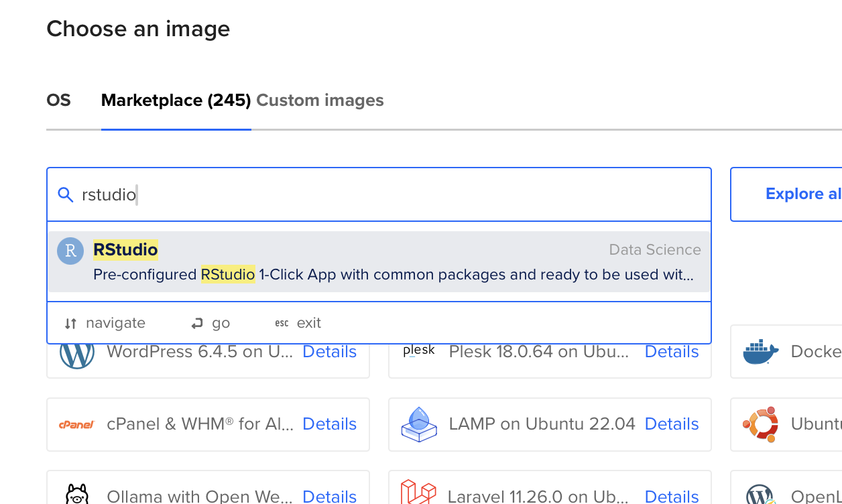Image resolution: width=842 pixels, height=504 pixels.
Task: Click the LAMP stack icon
Action: pyautogui.click(x=419, y=424)
